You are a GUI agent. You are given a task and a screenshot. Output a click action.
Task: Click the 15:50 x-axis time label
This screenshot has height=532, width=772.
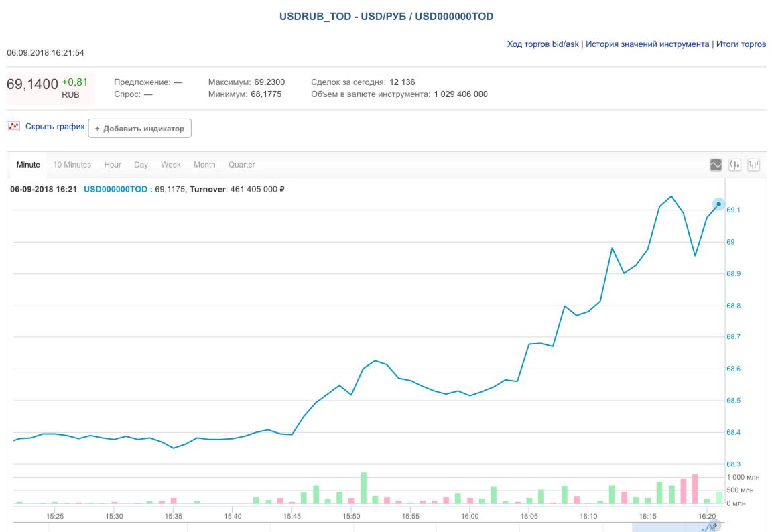tap(352, 516)
